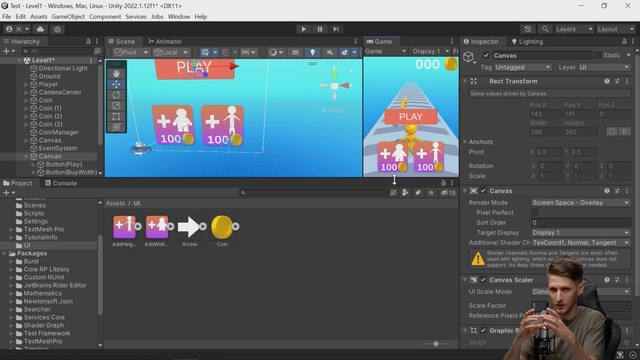Open the Additional Shader Channels dropdown
This screenshot has width=640, height=360.
point(580,242)
